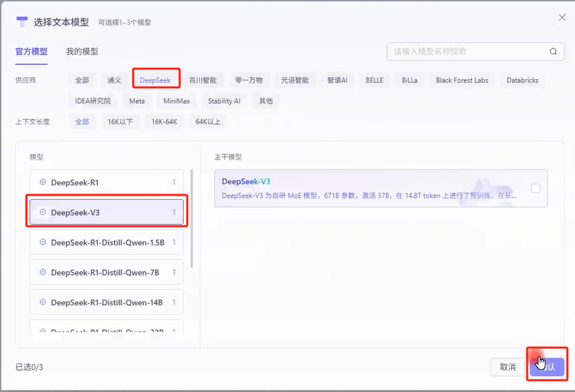Filter suppliers by Meta
This screenshot has height=392, width=575.
pos(137,101)
